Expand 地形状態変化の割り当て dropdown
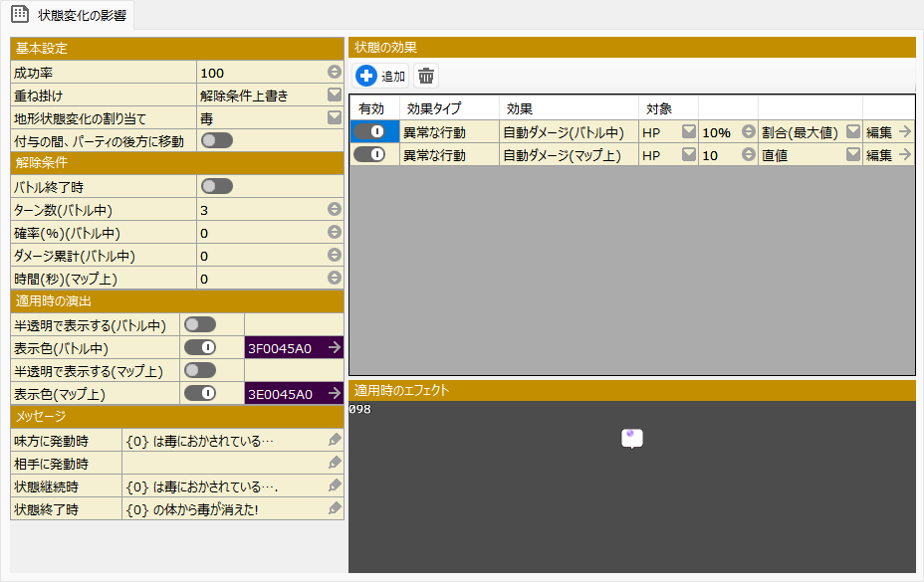The height and width of the screenshot is (582, 924). pos(335,118)
